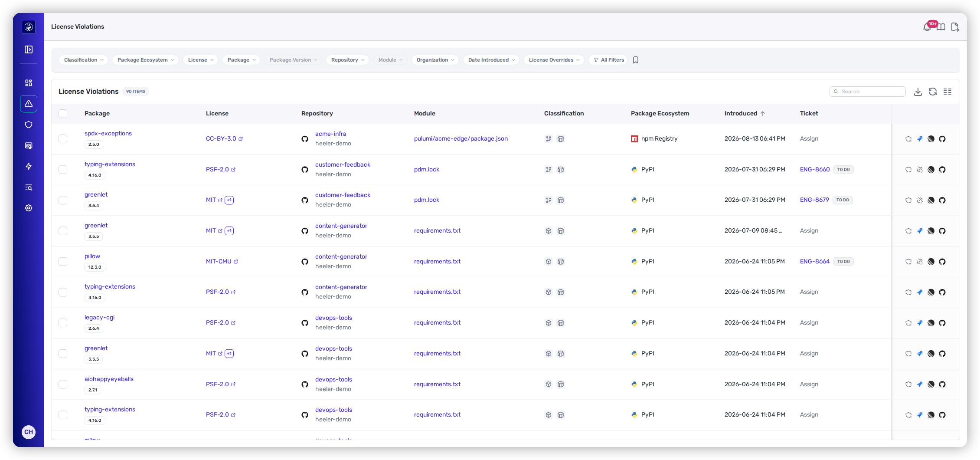Image resolution: width=980 pixels, height=460 pixels.
Task: Open the License filter dropdown
Action: click(x=201, y=60)
